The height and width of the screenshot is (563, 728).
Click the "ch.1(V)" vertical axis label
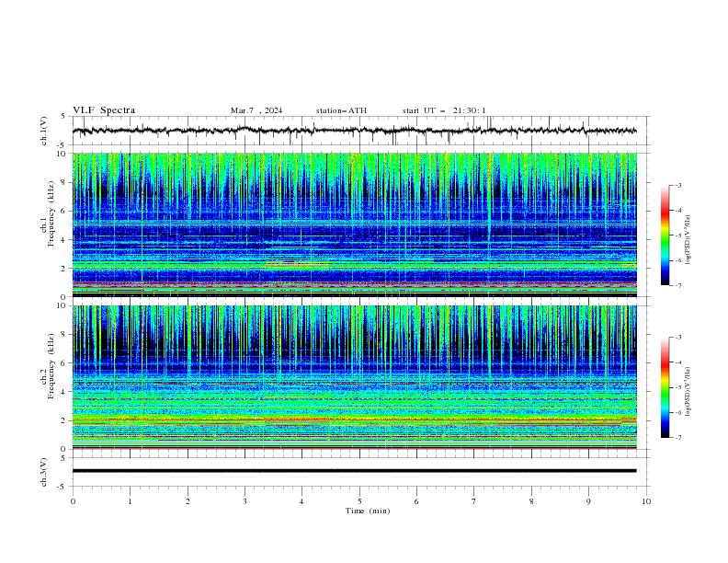(x=44, y=131)
